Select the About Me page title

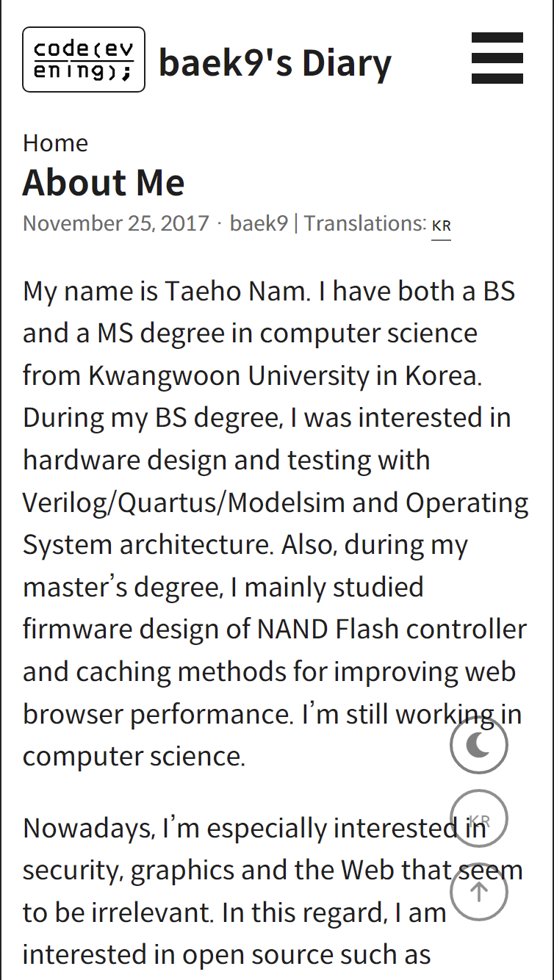(x=104, y=182)
